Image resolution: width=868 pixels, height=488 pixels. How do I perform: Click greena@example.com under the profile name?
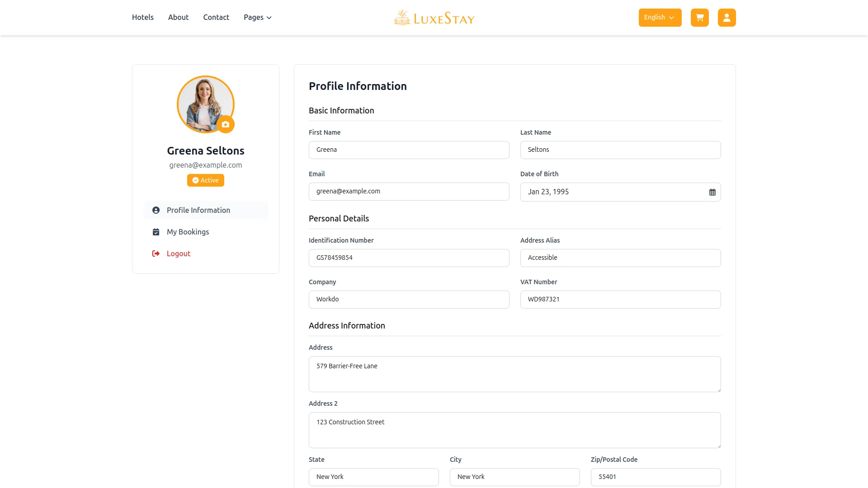[x=206, y=165]
